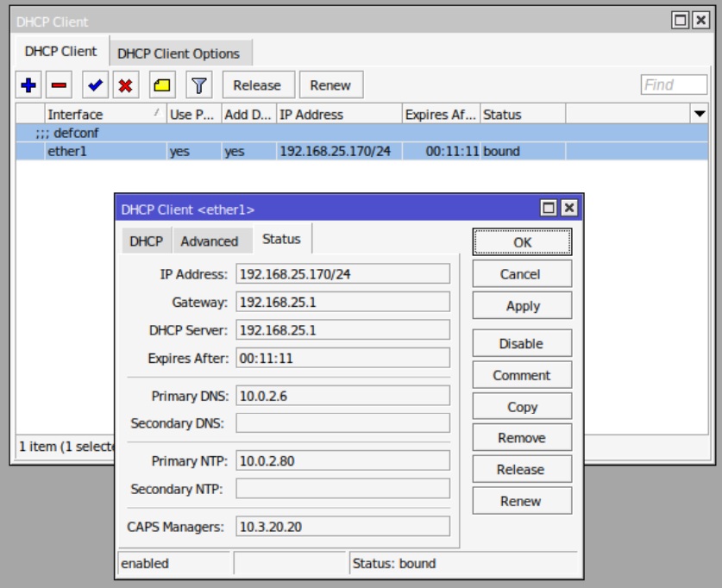Click the toolbar Release button
The image size is (722, 588).
click(x=257, y=85)
